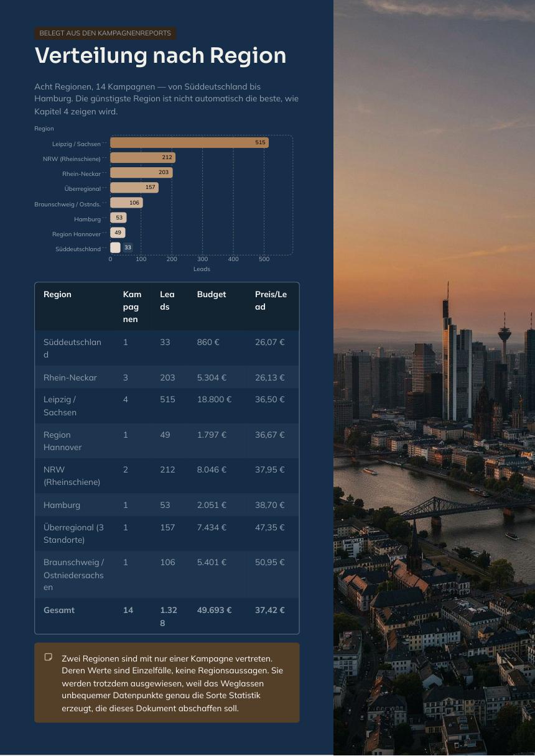
Task: Click the 'Kampagnen' table column header
Action: 132,307
